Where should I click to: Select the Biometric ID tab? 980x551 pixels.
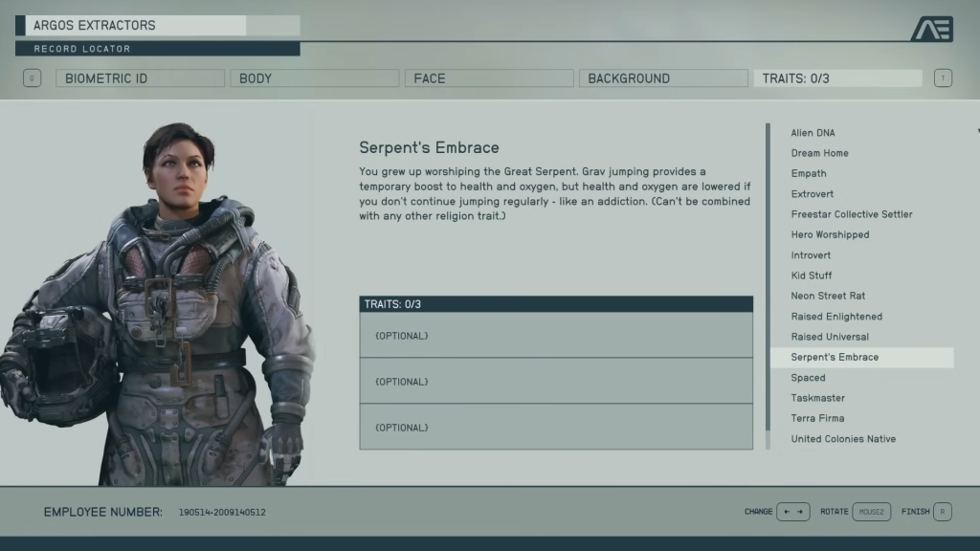pos(140,77)
